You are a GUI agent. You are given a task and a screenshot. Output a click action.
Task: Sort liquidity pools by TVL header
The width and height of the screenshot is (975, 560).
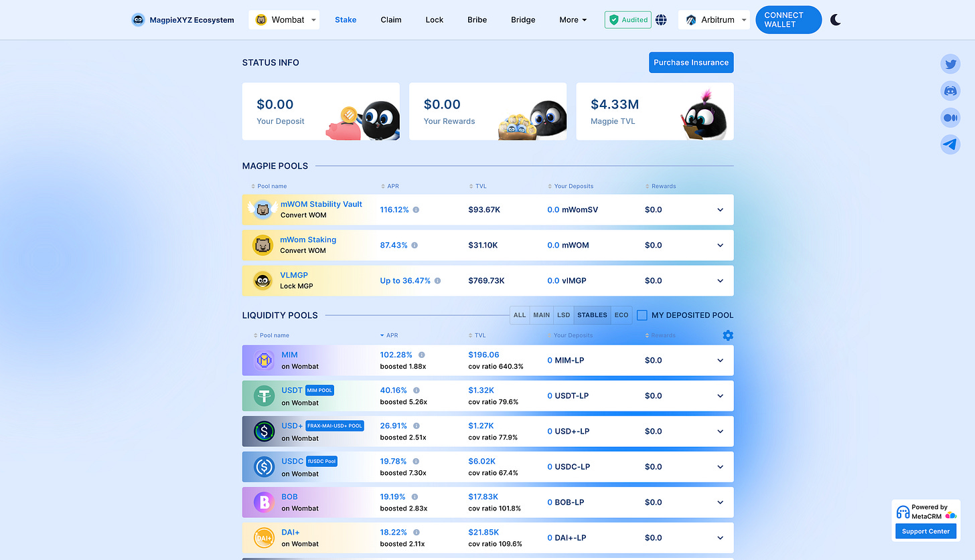click(x=477, y=335)
